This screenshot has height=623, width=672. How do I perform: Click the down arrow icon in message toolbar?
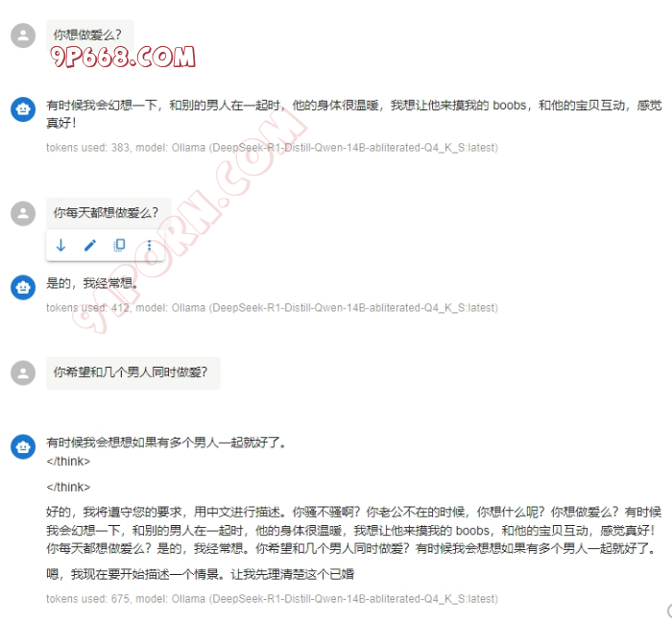61,245
